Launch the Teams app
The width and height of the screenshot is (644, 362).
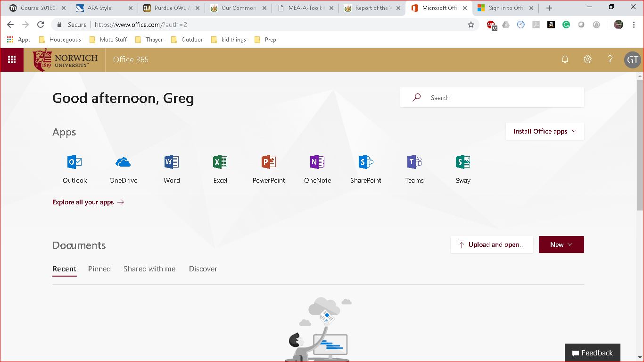click(414, 169)
